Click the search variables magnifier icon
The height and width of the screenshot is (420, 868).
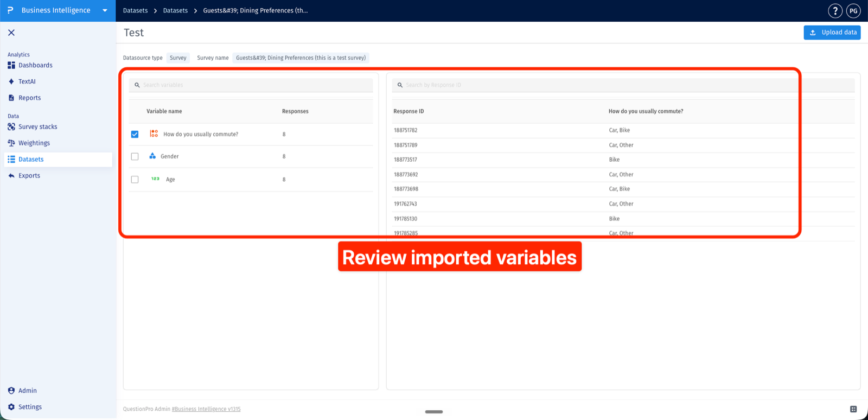click(x=137, y=85)
